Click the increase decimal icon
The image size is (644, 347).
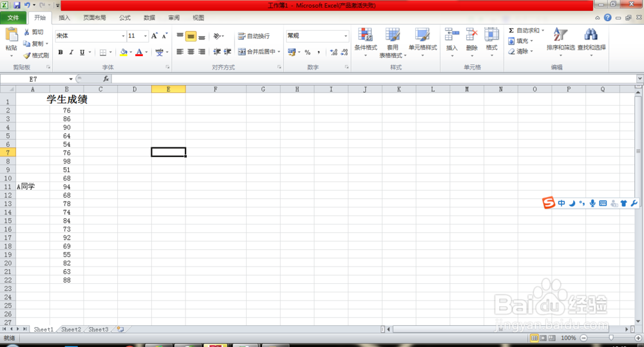(334, 53)
